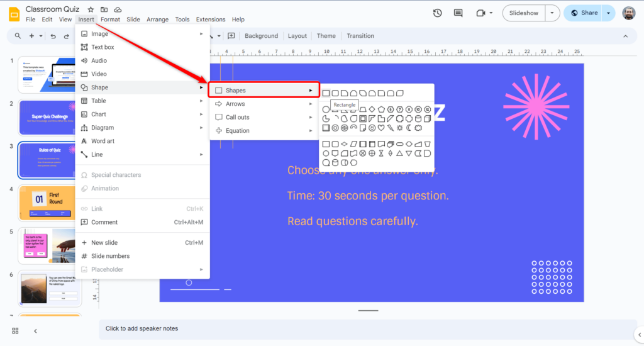
Task: Star the Classroom Quiz document
Action: (x=91, y=10)
